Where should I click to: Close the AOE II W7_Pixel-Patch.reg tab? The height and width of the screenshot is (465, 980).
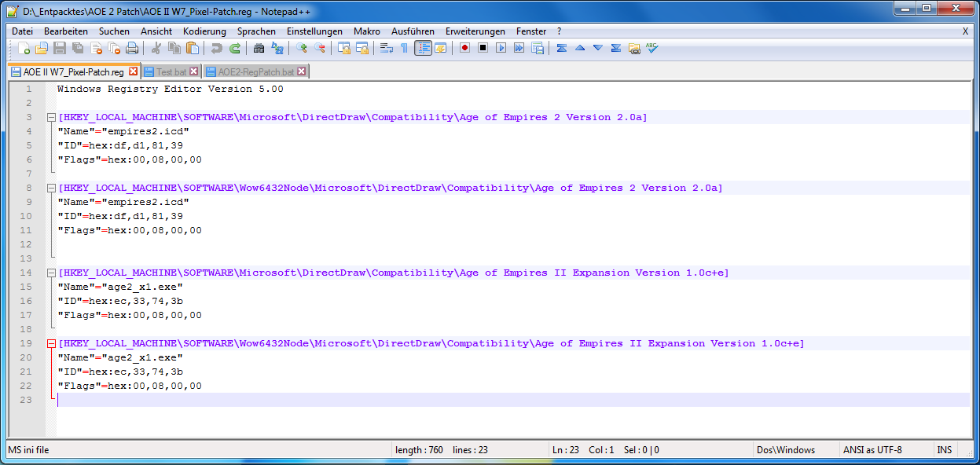click(x=133, y=71)
